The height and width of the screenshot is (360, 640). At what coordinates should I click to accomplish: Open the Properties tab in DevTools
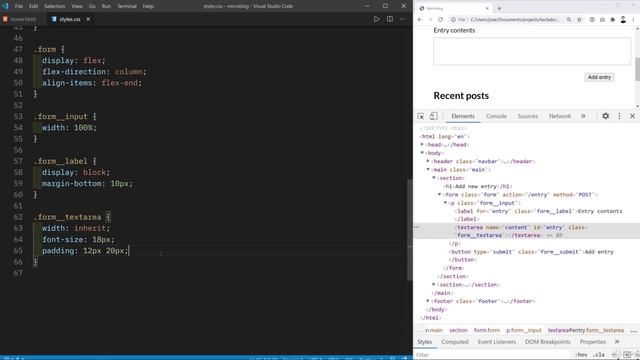(x=593, y=342)
